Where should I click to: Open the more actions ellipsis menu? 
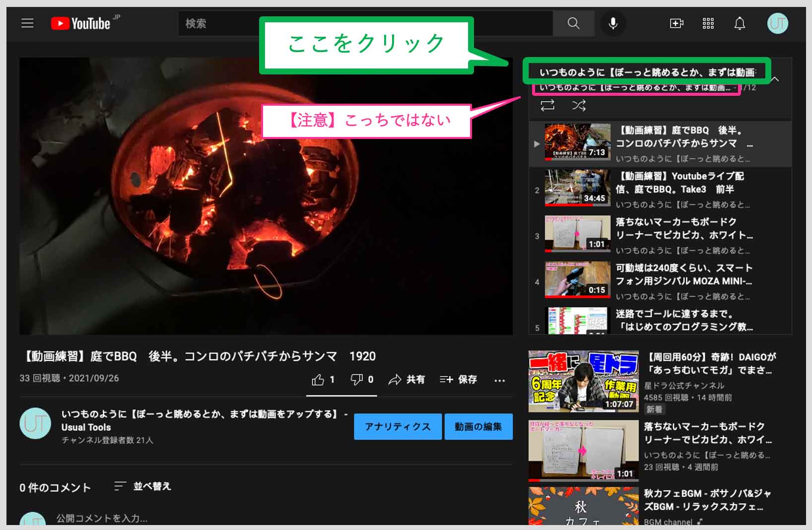tap(499, 380)
